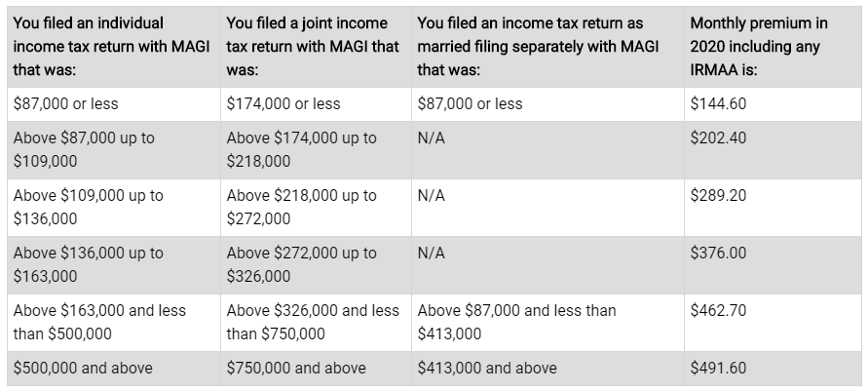Viewport: 868px width, 392px height.
Task: Click the individual income tax return header
Action: [113, 47]
